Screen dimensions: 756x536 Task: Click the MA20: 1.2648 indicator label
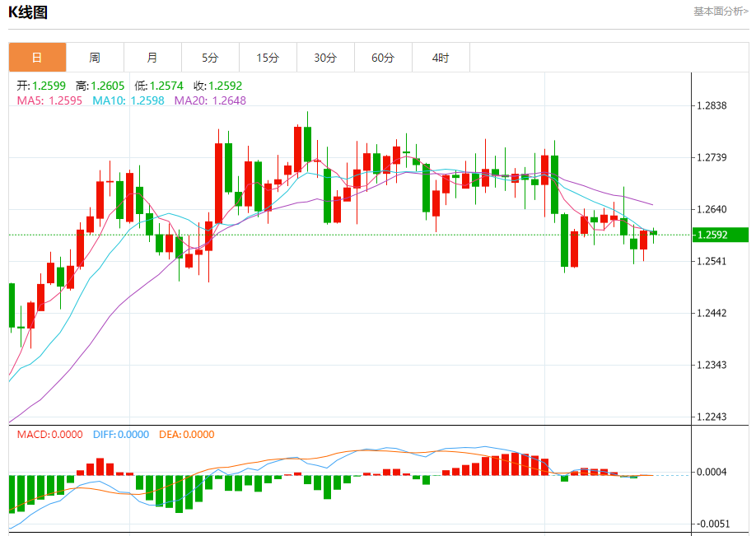coord(210,100)
